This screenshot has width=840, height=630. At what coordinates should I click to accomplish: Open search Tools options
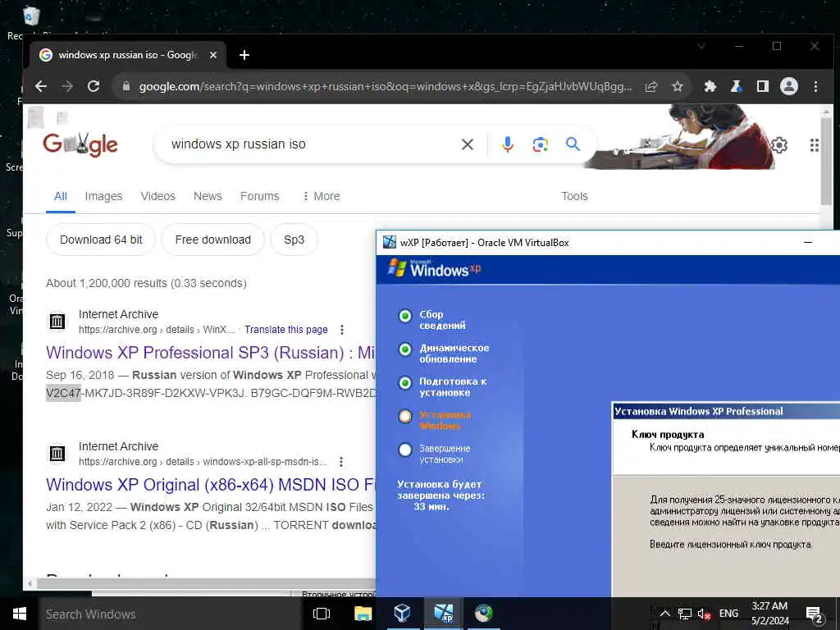(x=574, y=196)
